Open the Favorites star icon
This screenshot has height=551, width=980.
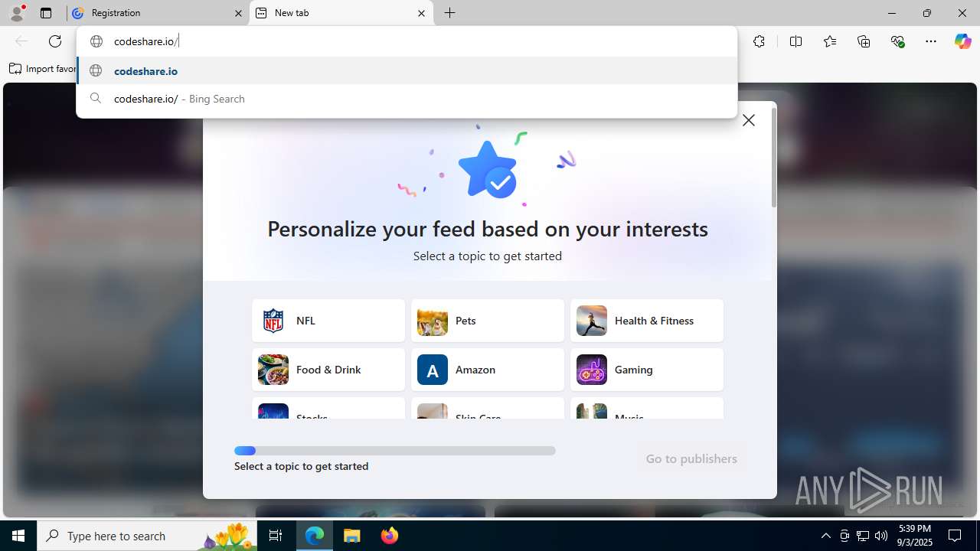pyautogui.click(x=830, y=41)
